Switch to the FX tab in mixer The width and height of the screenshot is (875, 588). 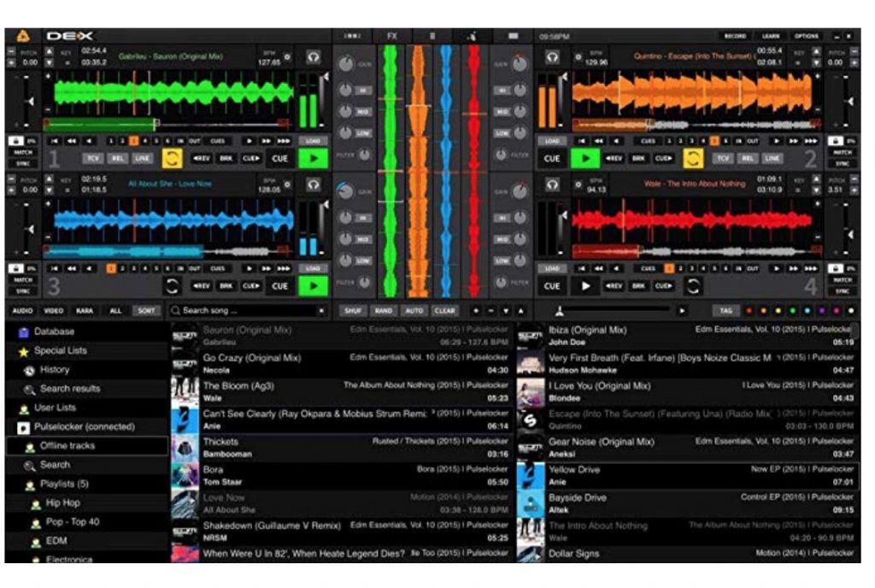point(392,36)
